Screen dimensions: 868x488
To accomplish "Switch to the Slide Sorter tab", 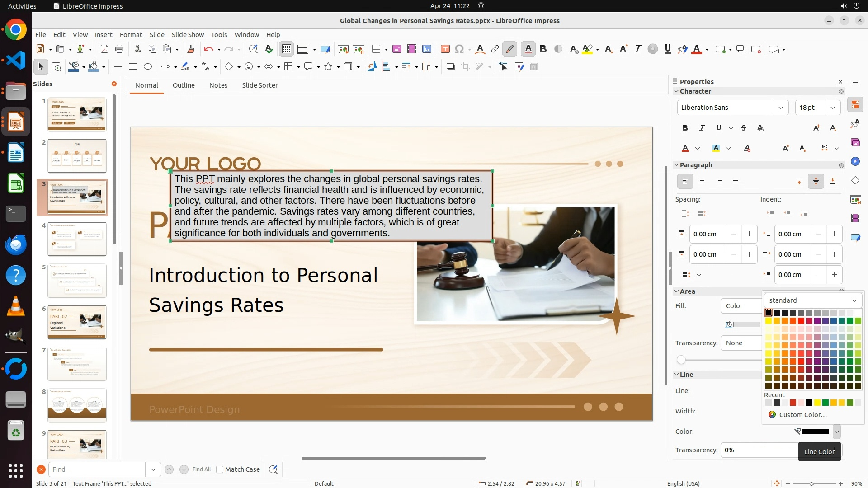I will click(x=259, y=85).
